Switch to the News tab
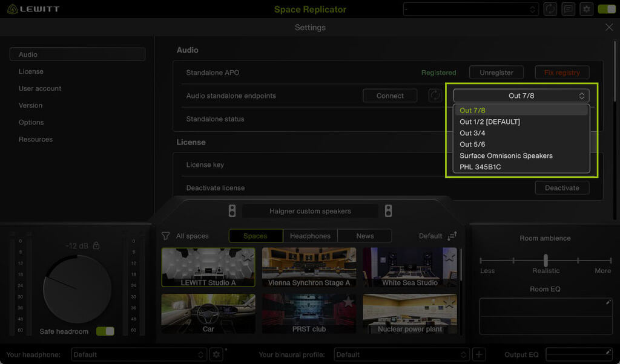The height and width of the screenshot is (364, 620). click(x=364, y=236)
